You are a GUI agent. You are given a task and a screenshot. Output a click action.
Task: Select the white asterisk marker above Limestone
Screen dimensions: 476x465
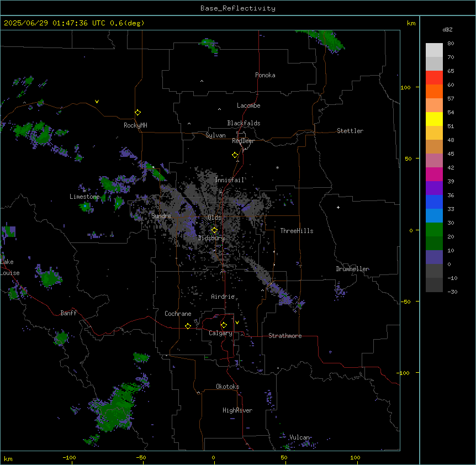pyautogui.click(x=84, y=191)
